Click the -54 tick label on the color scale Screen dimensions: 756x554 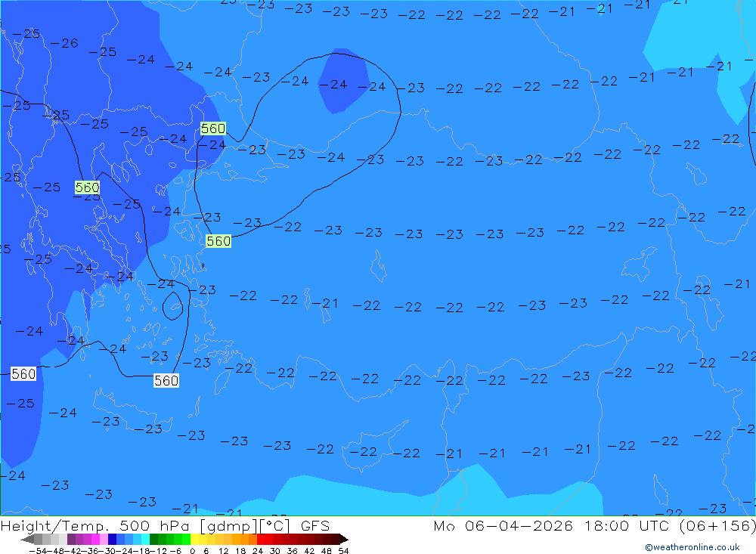tap(38, 551)
